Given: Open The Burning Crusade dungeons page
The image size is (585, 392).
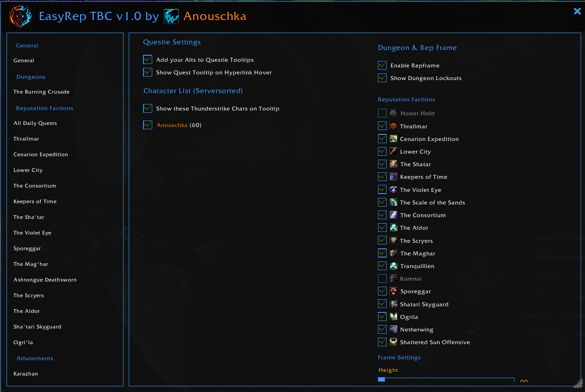Looking at the screenshot, I should tap(42, 92).
